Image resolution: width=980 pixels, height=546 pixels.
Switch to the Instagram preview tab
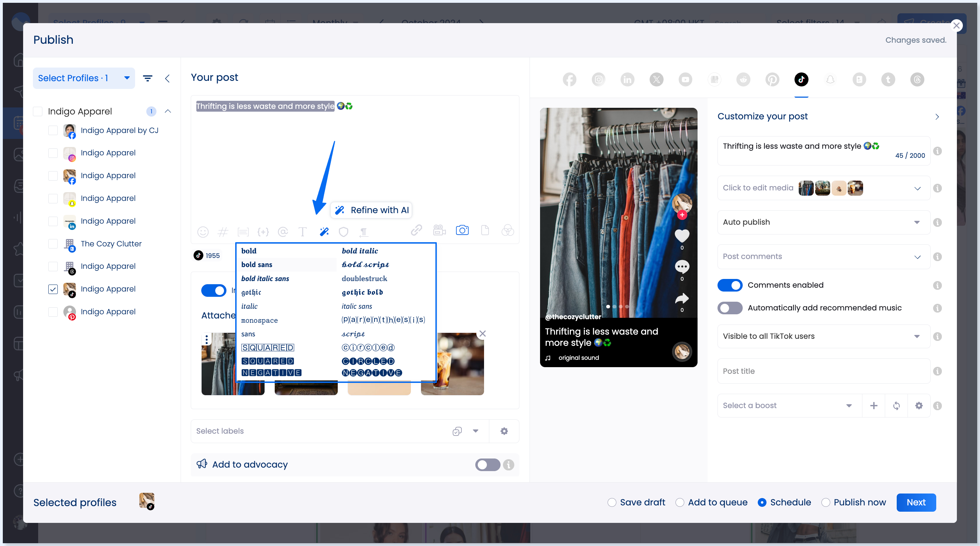(x=598, y=79)
